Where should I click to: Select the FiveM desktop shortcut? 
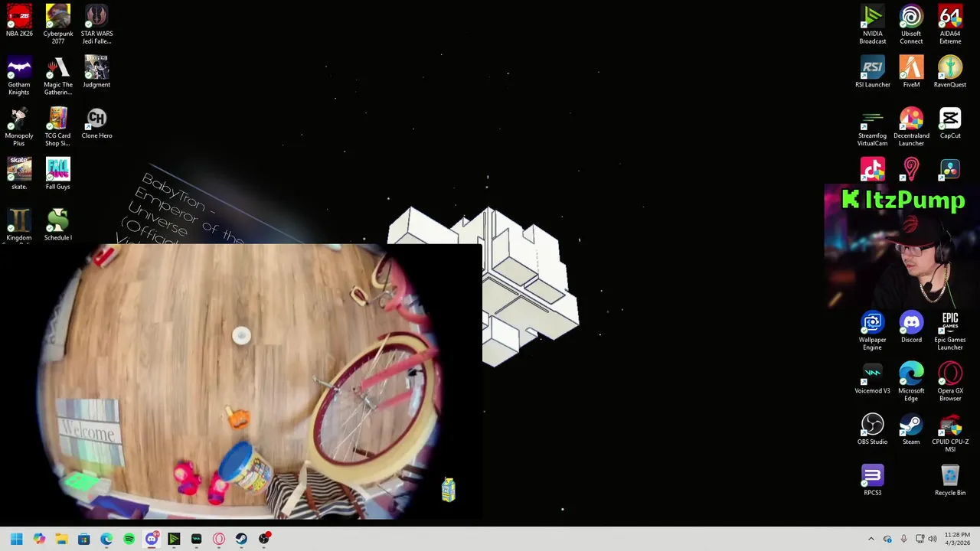[x=911, y=72]
